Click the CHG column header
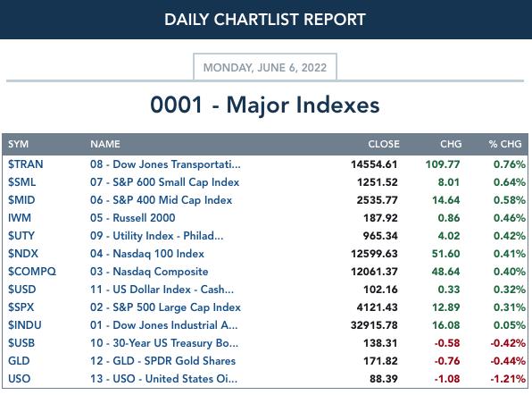Screen dimensions: 532x395 pyautogui.click(x=451, y=144)
